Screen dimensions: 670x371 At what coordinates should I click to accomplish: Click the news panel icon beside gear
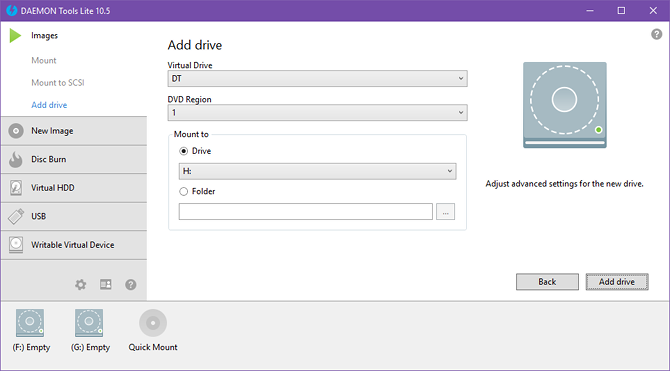pos(106,284)
